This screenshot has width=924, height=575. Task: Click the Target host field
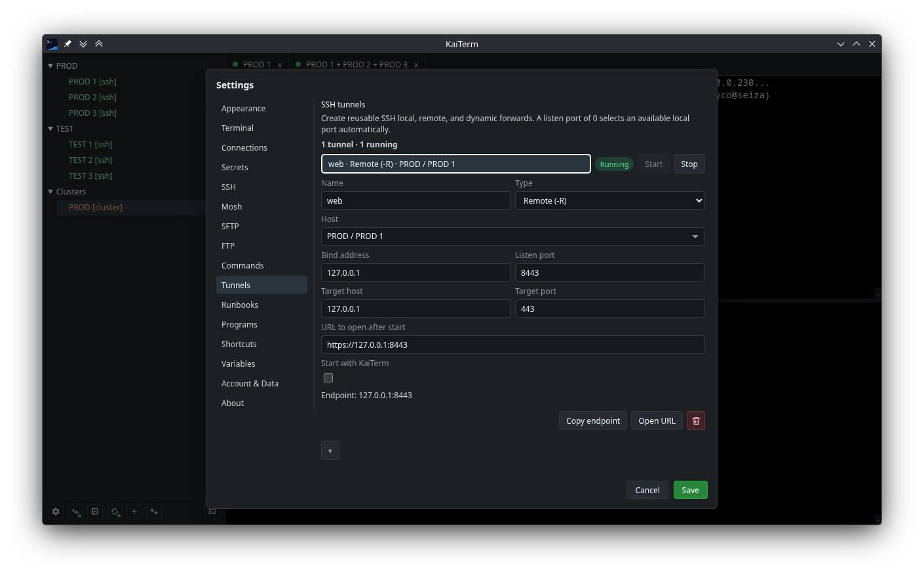click(416, 308)
